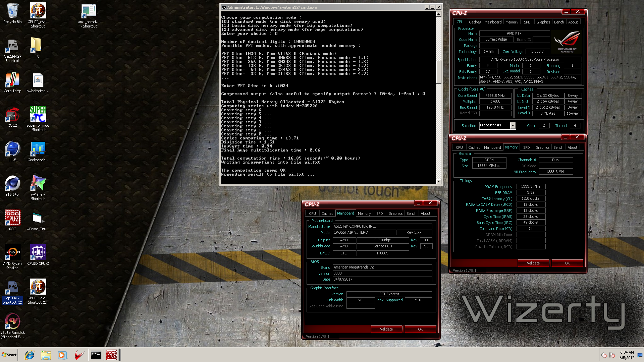Image resolution: width=644 pixels, height=362 pixels.
Task: Launch r15 64b Cinebench icon
Action: pyautogui.click(x=12, y=186)
